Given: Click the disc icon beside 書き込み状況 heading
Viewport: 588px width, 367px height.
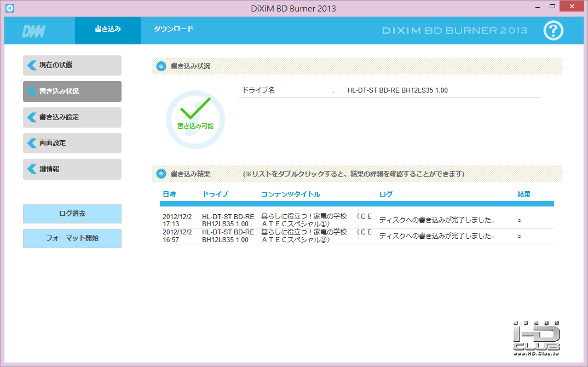Looking at the screenshot, I should (x=161, y=66).
